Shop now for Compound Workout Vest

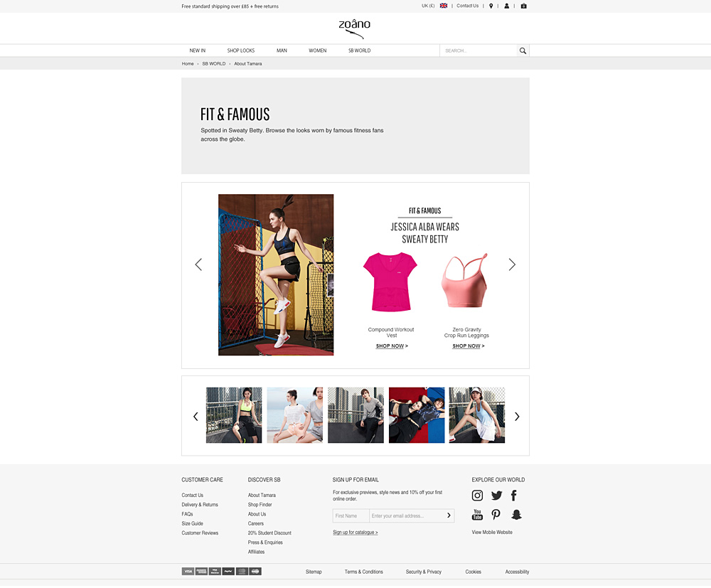pyautogui.click(x=392, y=346)
